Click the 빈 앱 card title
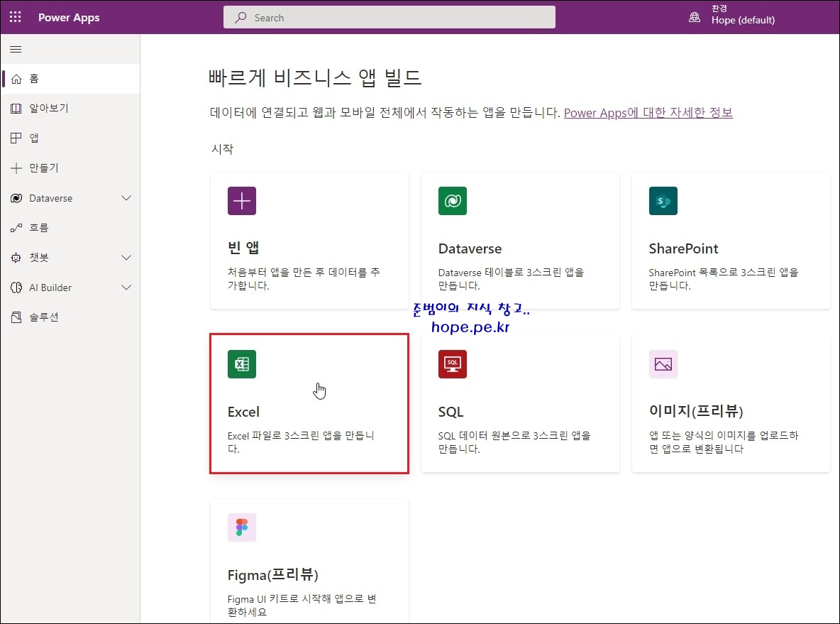Image resolution: width=840 pixels, height=624 pixels. [243, 248]
